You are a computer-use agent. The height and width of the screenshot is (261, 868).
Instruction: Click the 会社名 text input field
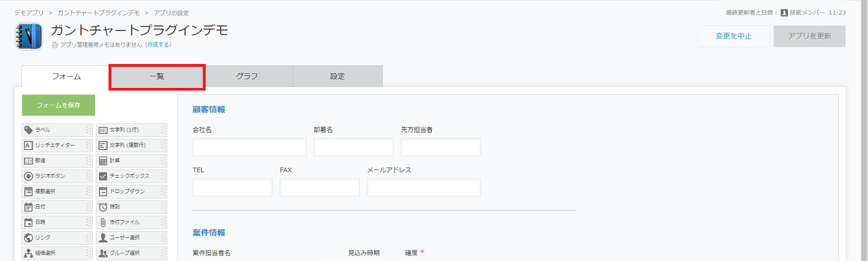pyautogui.click(x=249, y=147)
